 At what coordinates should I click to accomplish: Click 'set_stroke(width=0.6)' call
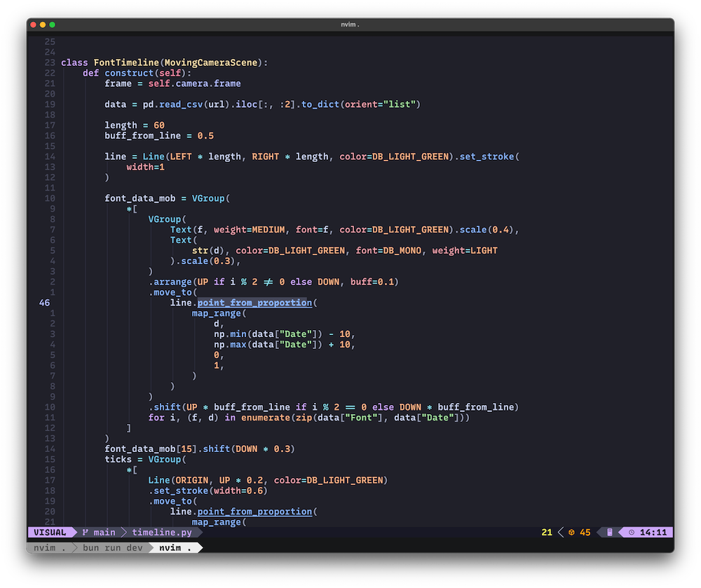(210, 491)
